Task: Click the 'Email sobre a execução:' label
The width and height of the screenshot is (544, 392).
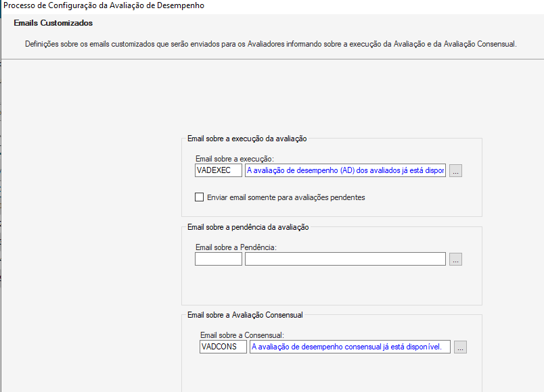Action: pos(234,159)
